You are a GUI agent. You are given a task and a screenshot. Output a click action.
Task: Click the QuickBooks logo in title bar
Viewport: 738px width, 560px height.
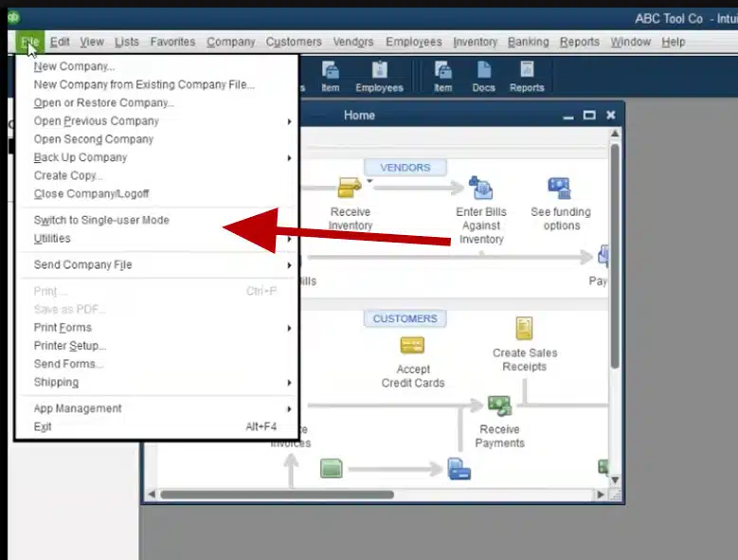tap(13, 17)
